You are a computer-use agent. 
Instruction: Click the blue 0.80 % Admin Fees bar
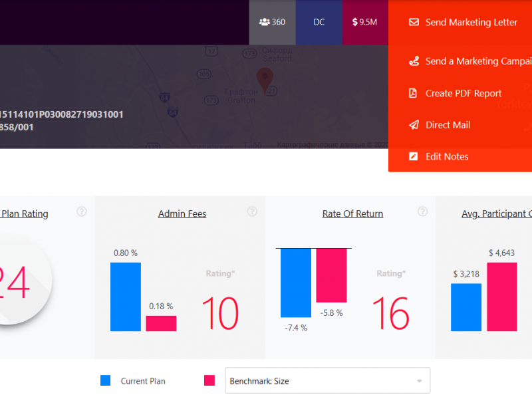(x=126, y=297)
